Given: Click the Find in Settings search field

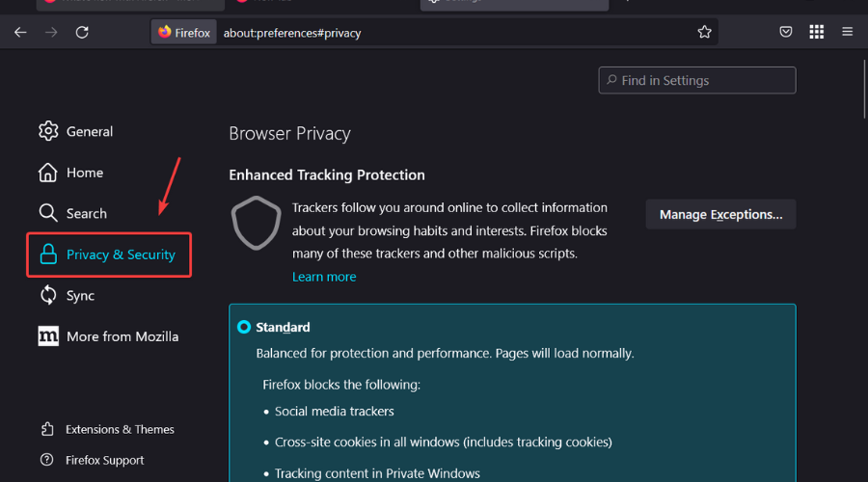Looking at the screenshot, I should [697, 80].
